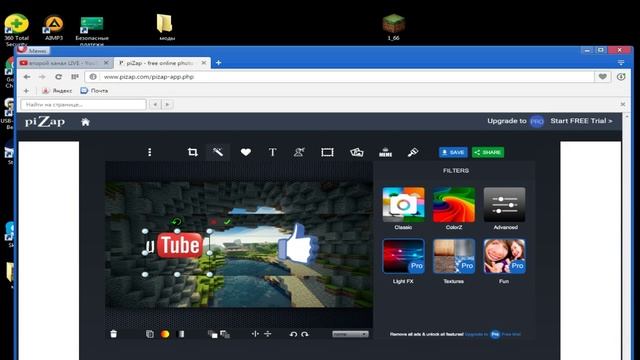
Task: Delete the selected object with trash icon
Action: click(x=113, y=334)
